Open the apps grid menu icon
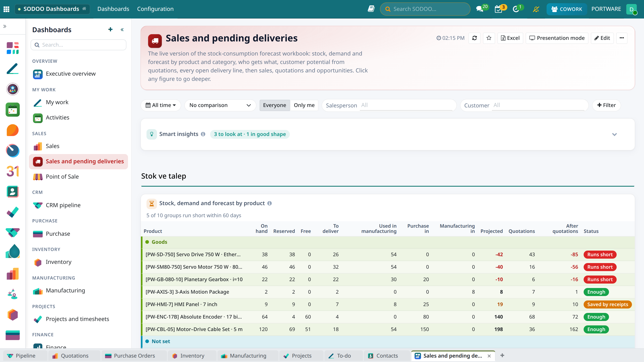Viewport: 644px width, 362px height. click(6, 9)
